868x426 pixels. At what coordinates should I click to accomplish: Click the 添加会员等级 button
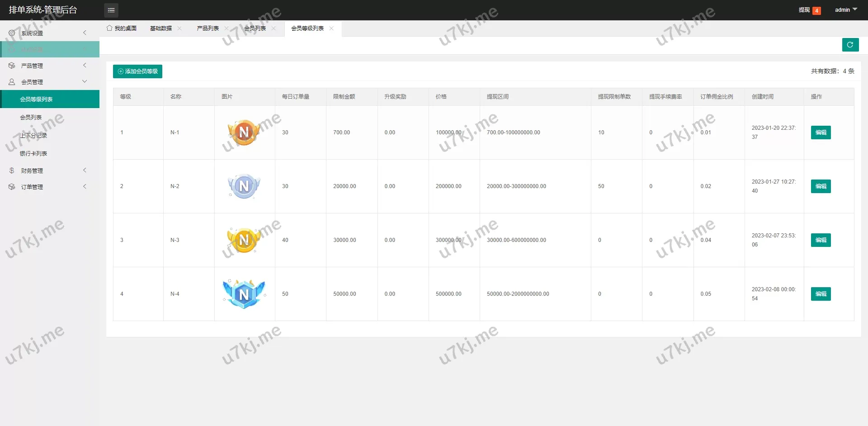click(137, 71)
